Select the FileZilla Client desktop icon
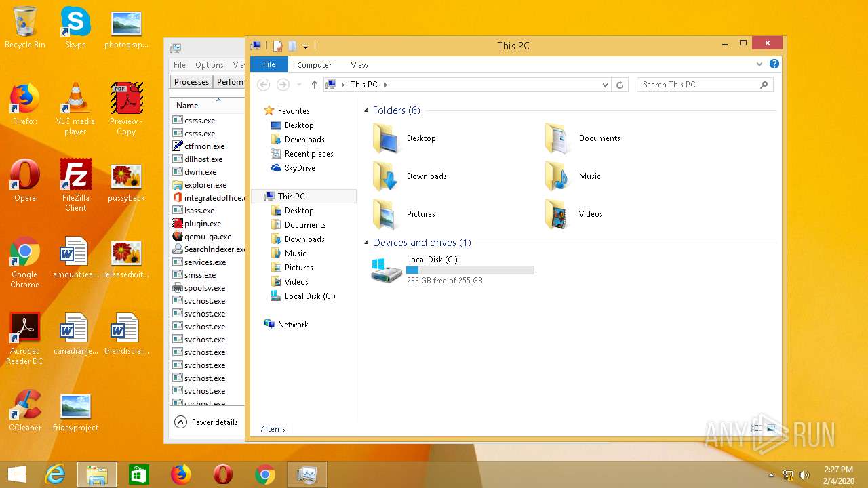The width and height of the screenshot is (868, 488). click(75, 186)
